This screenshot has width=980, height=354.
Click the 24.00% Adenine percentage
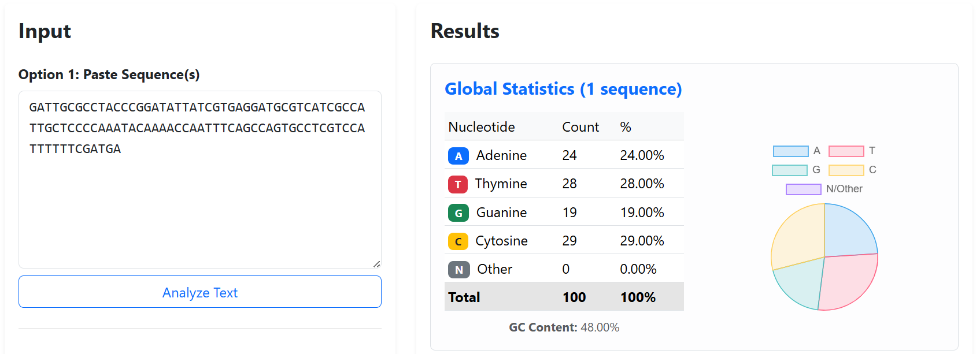[x=642, y=155]
